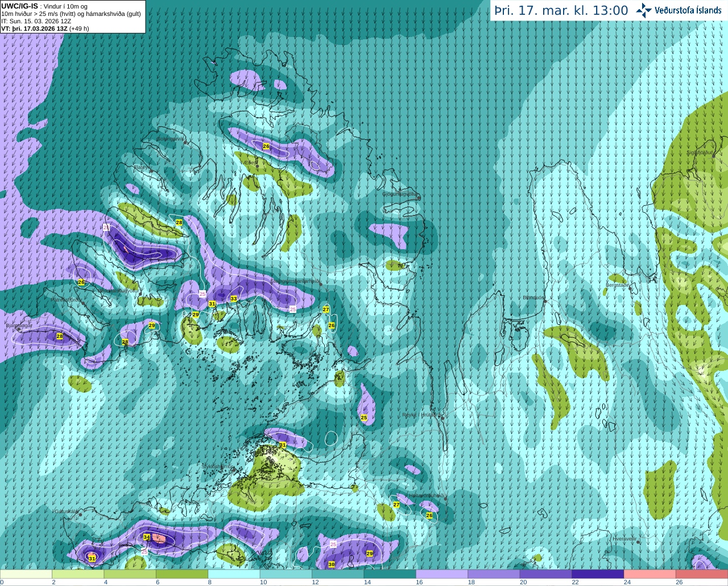Click the Gjögurflugvöllur station label

tap(400, 193)
